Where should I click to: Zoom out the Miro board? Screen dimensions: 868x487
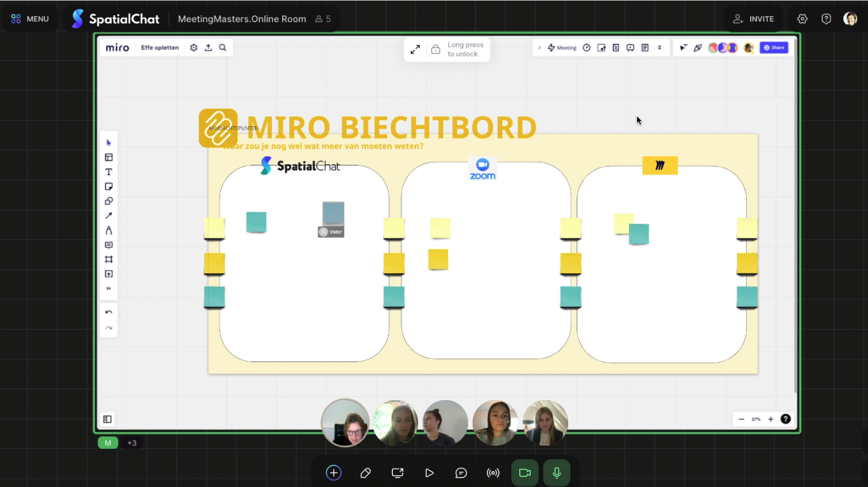[741, 419]
